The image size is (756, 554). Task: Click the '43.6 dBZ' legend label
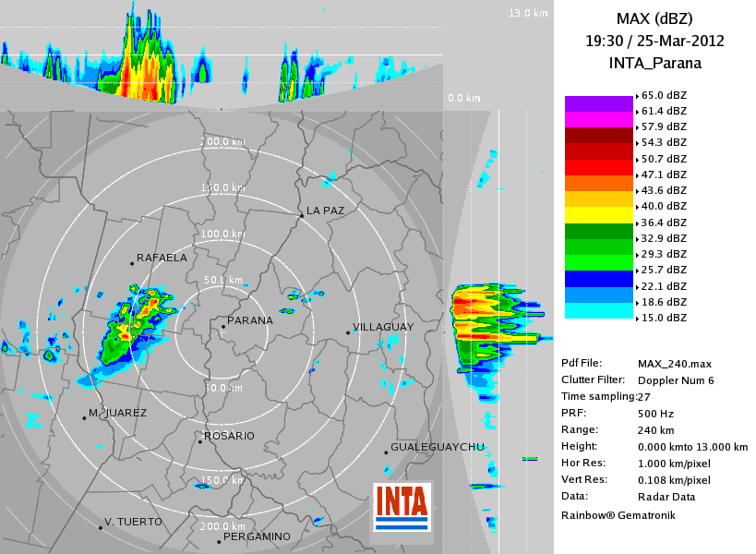tap(664, 190)
